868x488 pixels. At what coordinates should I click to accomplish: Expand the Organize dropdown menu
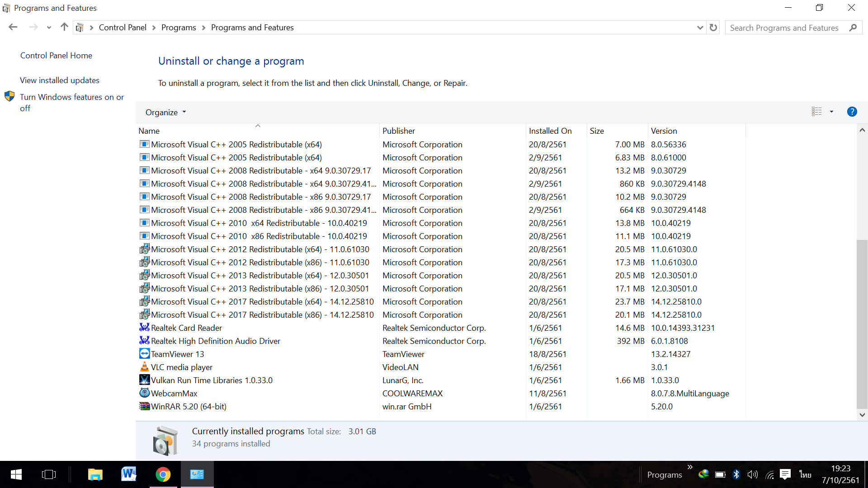(x=165, y=112)
